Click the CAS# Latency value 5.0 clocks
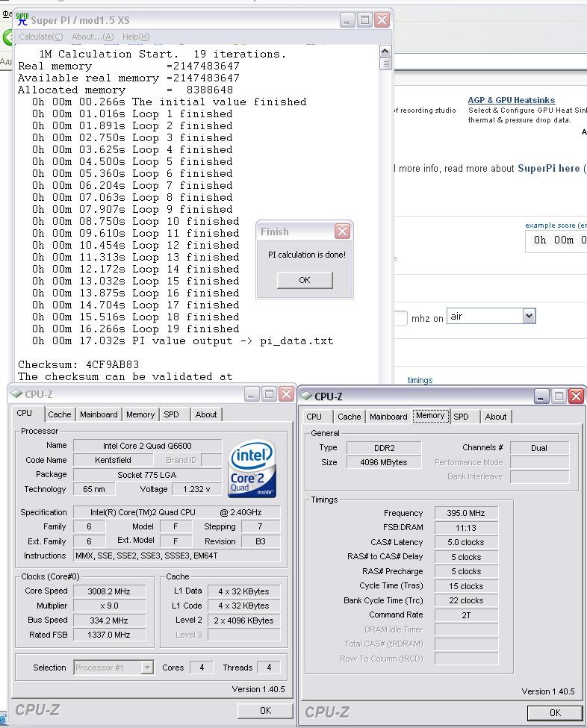Screen dimensions: 587x728 (x=466, y=542)
